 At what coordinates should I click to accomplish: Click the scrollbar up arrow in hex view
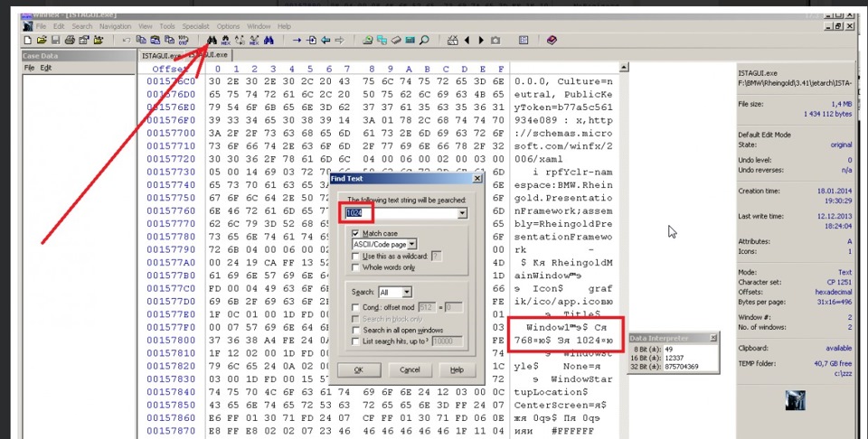(x=624, y=68)
